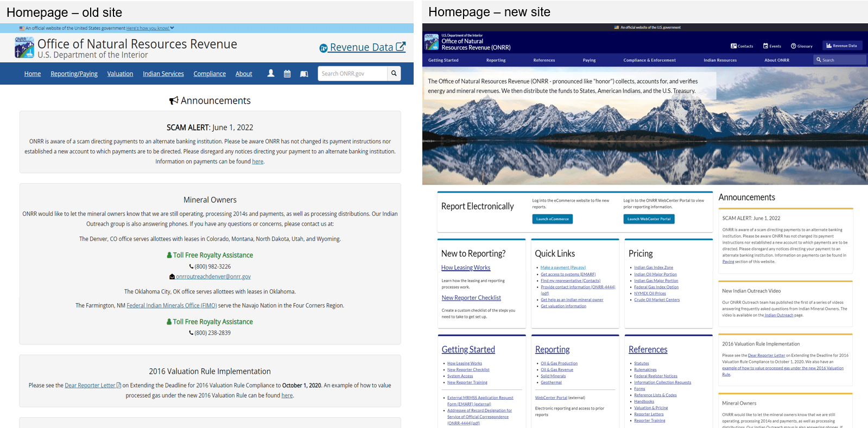Open the calendar events icon in old nav

pyautogui.click(x=287, y=73)
